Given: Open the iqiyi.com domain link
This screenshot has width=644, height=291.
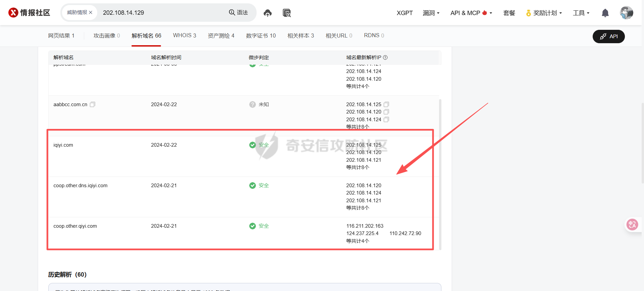Looking at the screenshot, I should coord(63,145).
